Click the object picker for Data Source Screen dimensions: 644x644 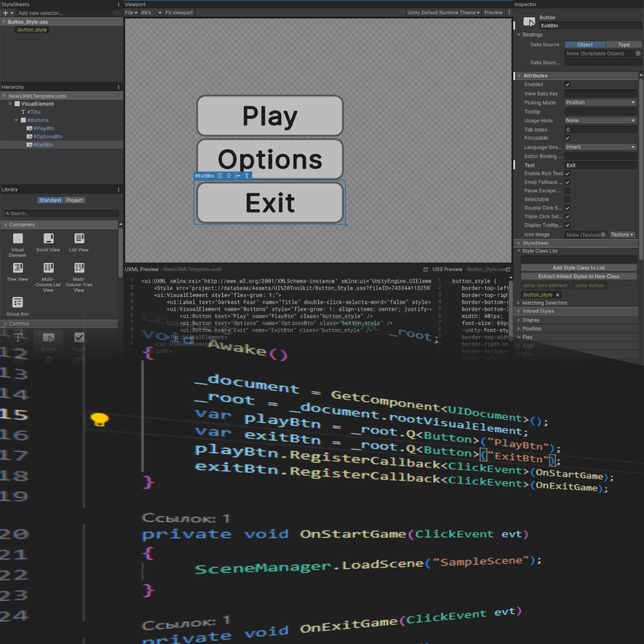[638, 54]
